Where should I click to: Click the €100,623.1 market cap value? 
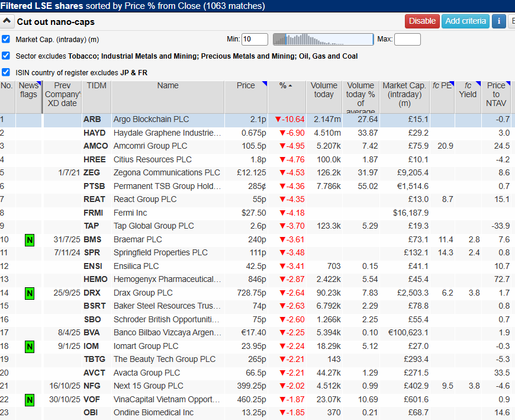[408, 332]
